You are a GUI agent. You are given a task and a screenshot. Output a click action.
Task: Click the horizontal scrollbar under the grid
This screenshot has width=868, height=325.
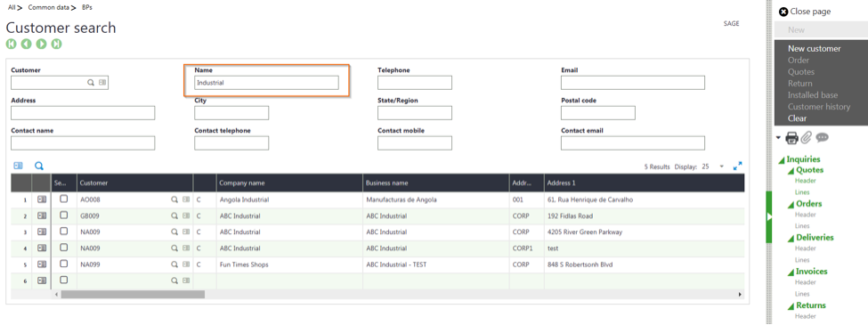133,295
